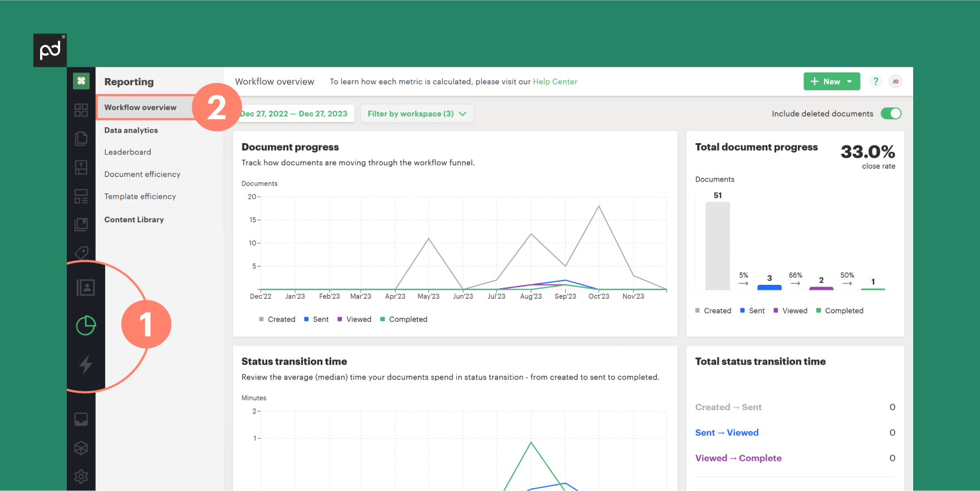Open the Catalog tag icon in sidebar
The height and width of the screenshot is (491, 980).
[x=82, y=252]
